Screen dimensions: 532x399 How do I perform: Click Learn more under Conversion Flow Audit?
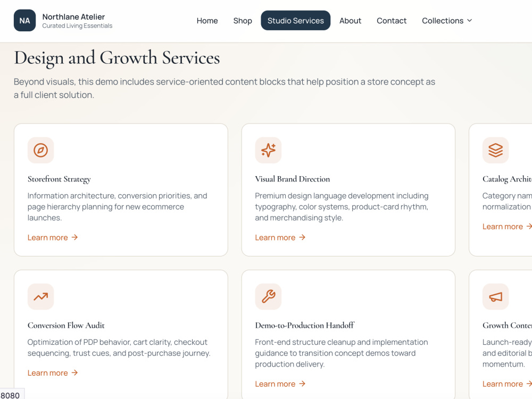(x=53, y=373)
